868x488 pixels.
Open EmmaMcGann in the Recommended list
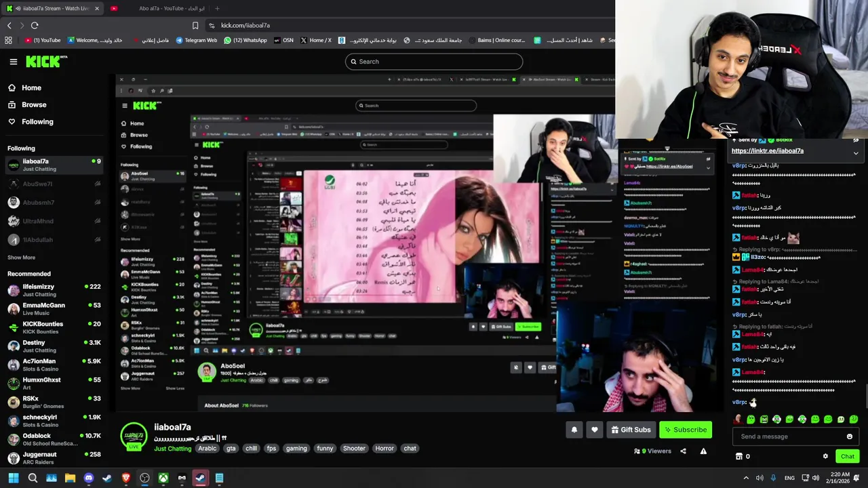tap(53, 309)
